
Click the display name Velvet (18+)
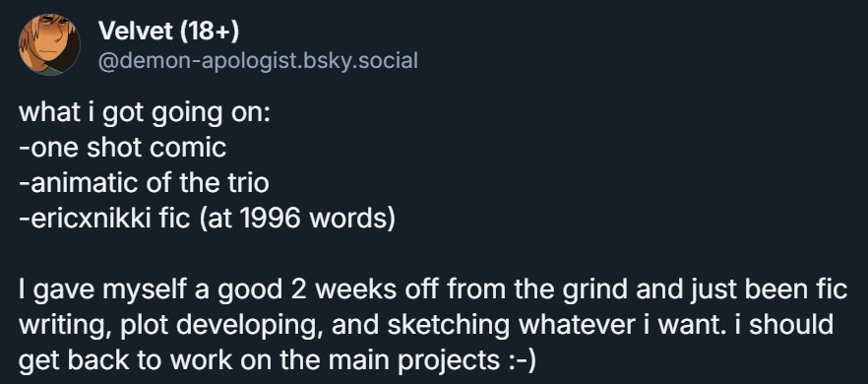(169, 32)
